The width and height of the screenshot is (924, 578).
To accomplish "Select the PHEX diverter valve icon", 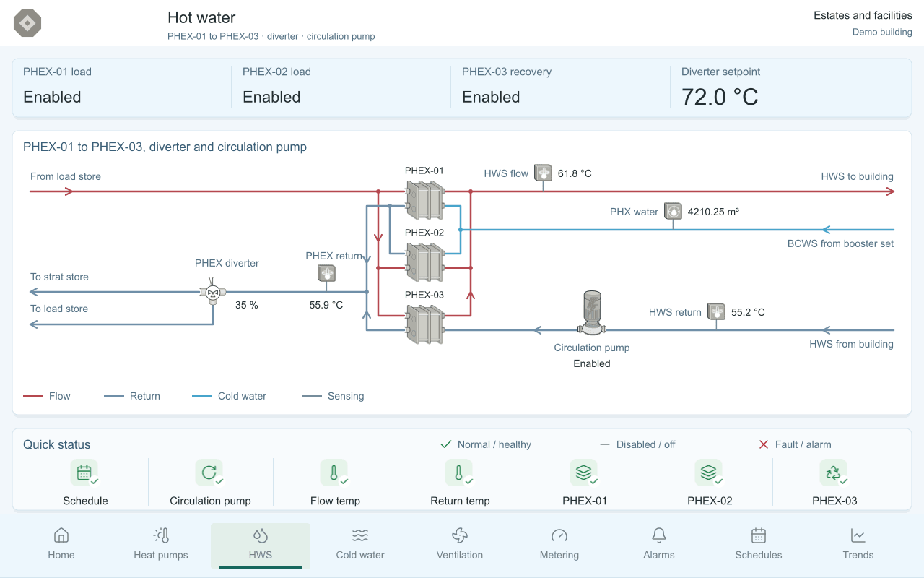I will pyautogui.click(x=213, y=292).
